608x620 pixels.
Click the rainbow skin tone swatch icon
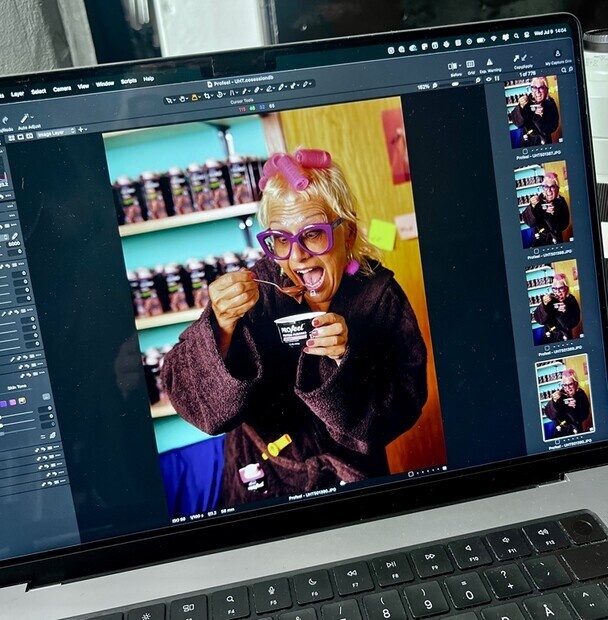(x=22, y=401)
